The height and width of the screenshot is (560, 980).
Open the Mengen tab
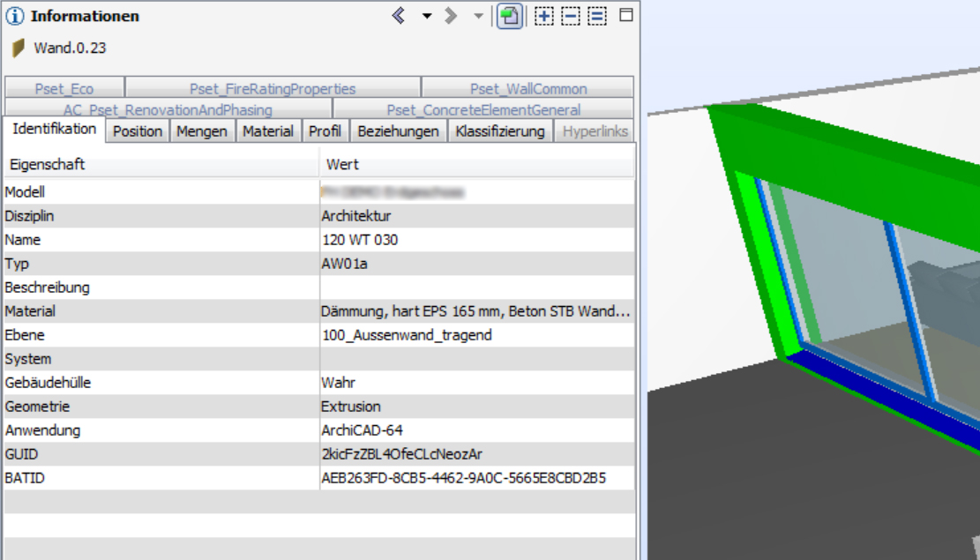click(202, 131)
